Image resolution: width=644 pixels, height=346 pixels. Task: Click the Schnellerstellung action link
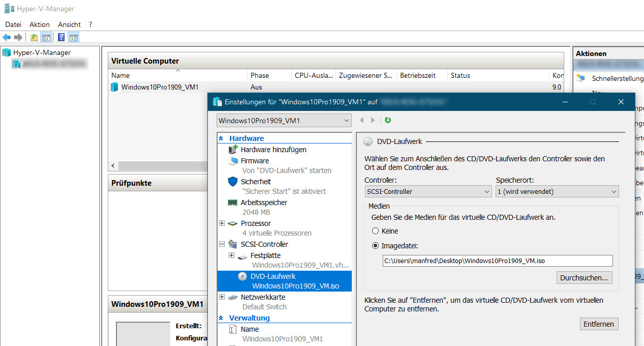click(618, 78)
